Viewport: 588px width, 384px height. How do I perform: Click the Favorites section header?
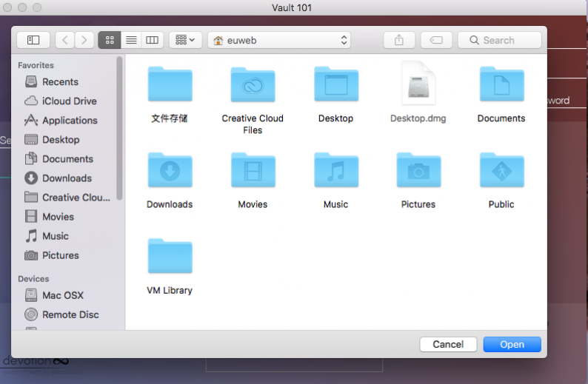pos(36,65)
